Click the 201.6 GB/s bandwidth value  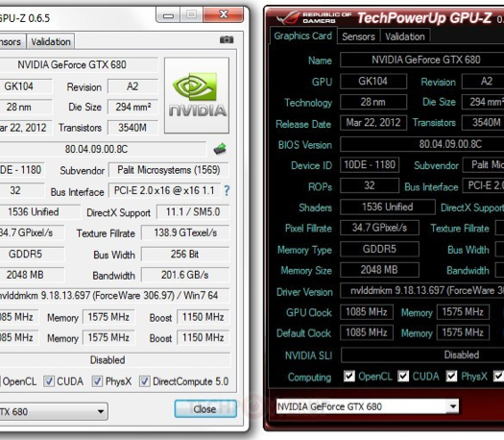(185, 275)
